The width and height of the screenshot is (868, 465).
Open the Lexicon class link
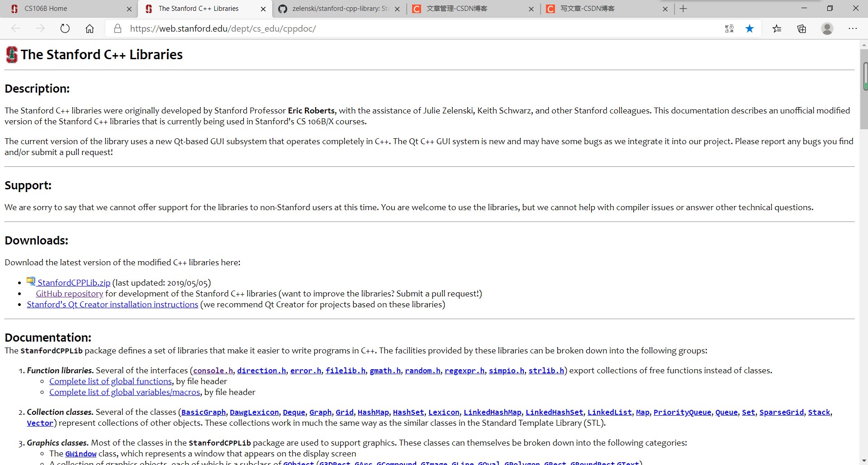click(x=444, y=412)
